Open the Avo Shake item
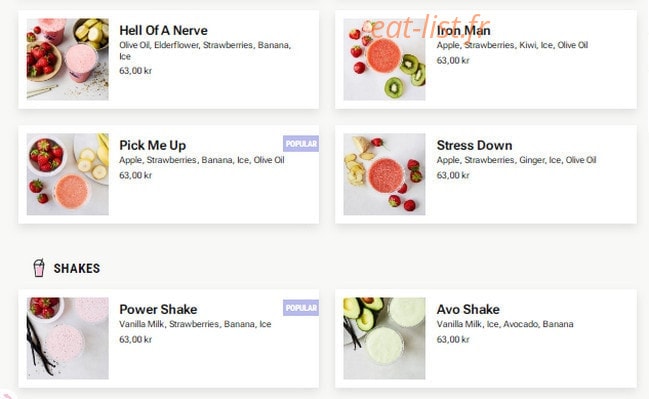 pos(486,339)
